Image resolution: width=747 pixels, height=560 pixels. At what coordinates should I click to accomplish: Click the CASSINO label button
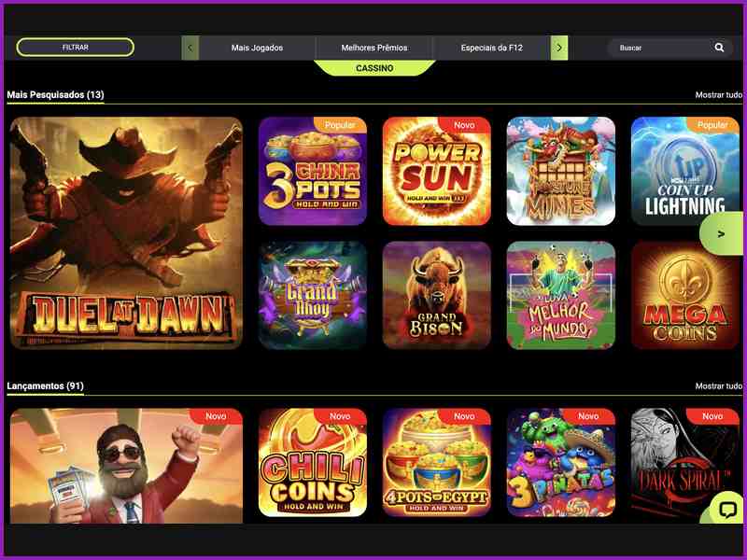tap(374, 68)
